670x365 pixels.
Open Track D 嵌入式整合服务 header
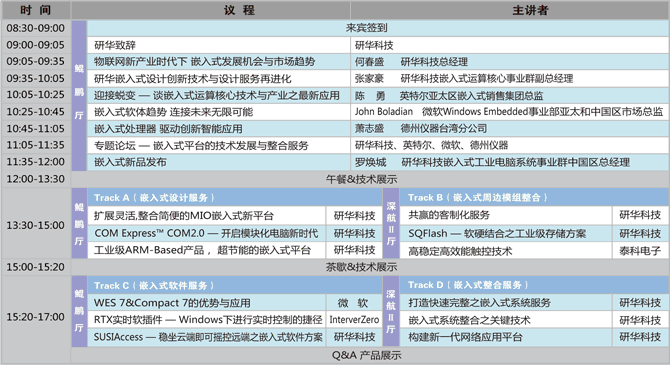[x=534, y=285]
